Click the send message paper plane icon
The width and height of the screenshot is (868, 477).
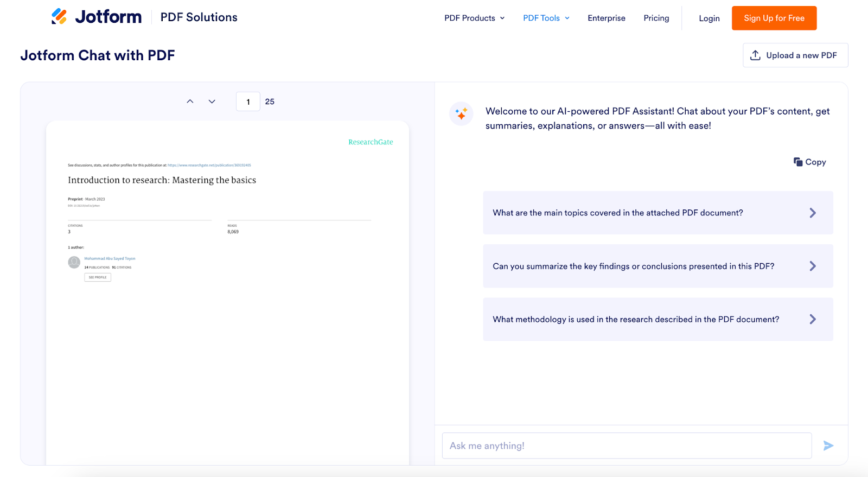pyautogui.click(x=828, y=446)
